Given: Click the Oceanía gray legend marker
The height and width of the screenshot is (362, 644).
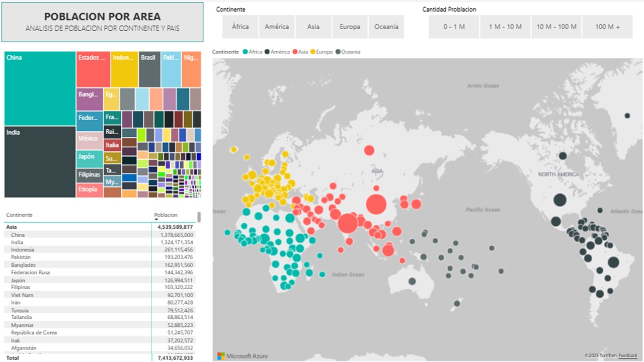Looking at the screenshot, I should (x=338, y=52).
